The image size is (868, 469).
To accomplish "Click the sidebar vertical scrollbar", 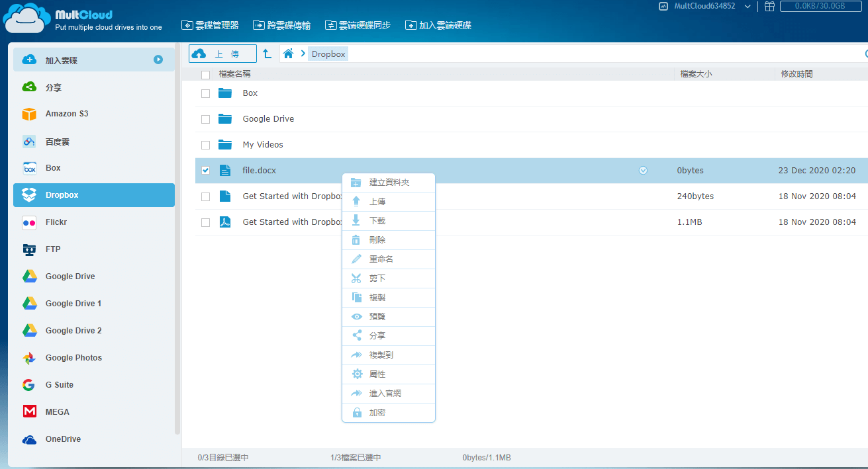I will click(177, 238).
